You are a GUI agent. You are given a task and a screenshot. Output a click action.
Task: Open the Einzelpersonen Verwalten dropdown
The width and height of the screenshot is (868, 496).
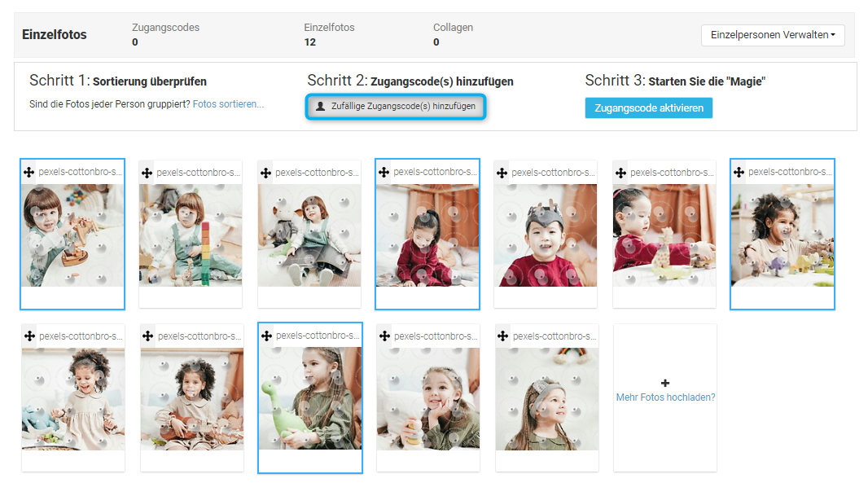(x=773, y=35)
